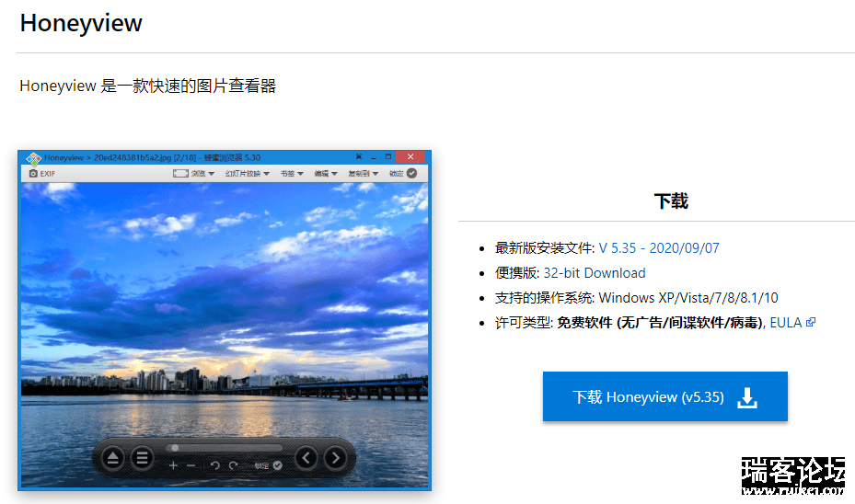
Task: Toggle the 锁定 checkbox beside 复制到
Action: click(x=411, y=173)
